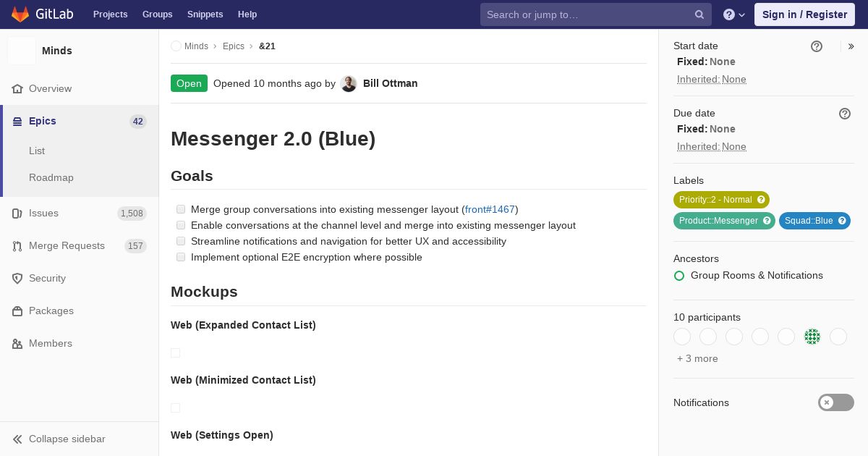Open the Issues sidebar icon
Viewport: 868px width, 456px height.
click(17, 214)
